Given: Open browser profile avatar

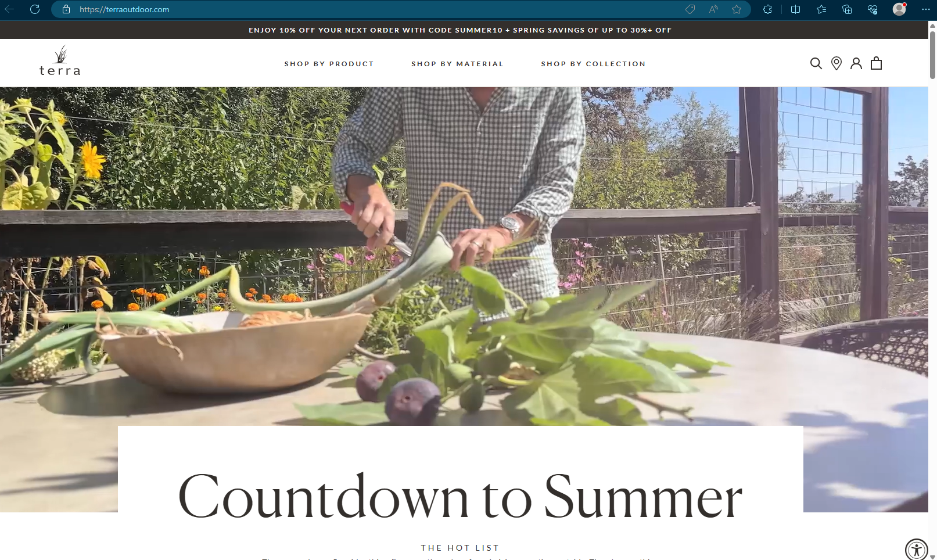Looking at the screenshot, I should pos(899,9).
